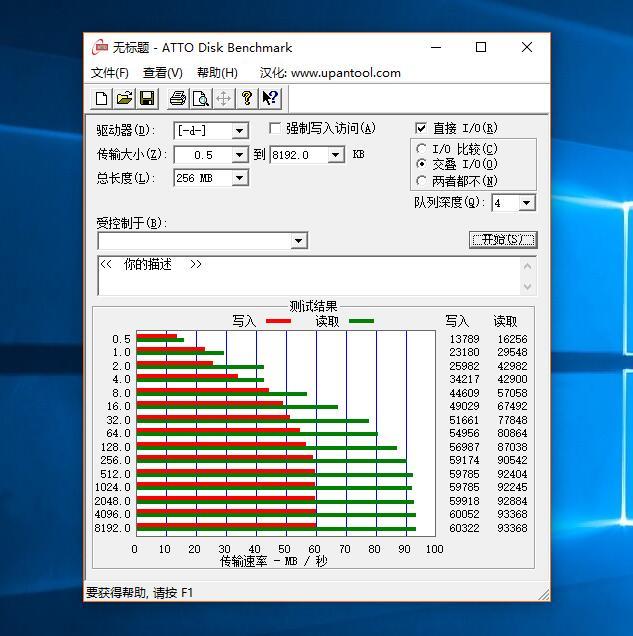Click the 64.0 row label in chart
This screenshot has height=636, width=633.
click(x=118, y=433)
